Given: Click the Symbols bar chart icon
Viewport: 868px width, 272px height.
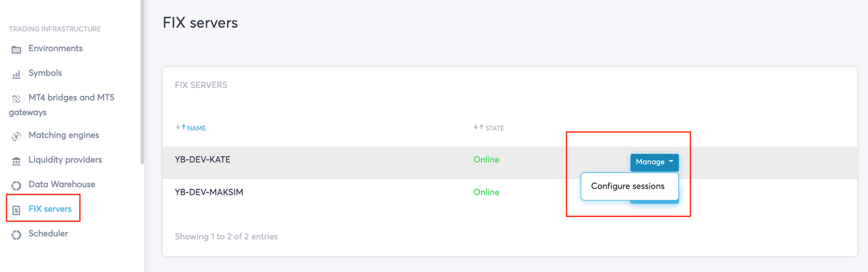Looking at the screenshot, I should 16,74.
